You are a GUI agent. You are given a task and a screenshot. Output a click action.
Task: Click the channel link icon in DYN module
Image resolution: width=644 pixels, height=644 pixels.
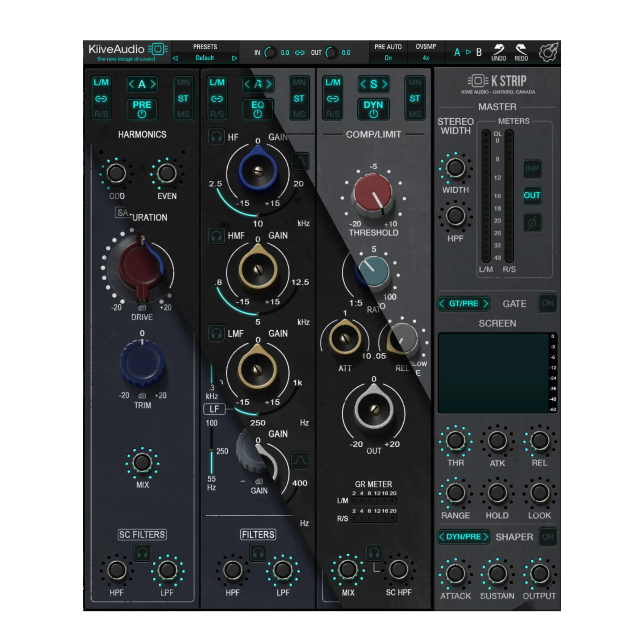point(333,99)
